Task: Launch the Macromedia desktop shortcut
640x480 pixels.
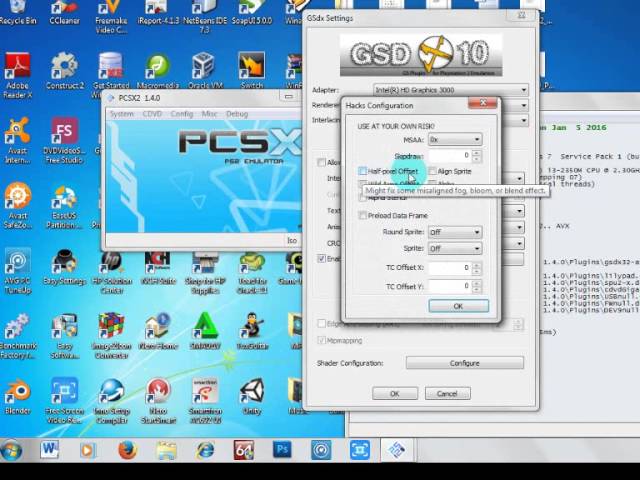Action: [158, 71]
